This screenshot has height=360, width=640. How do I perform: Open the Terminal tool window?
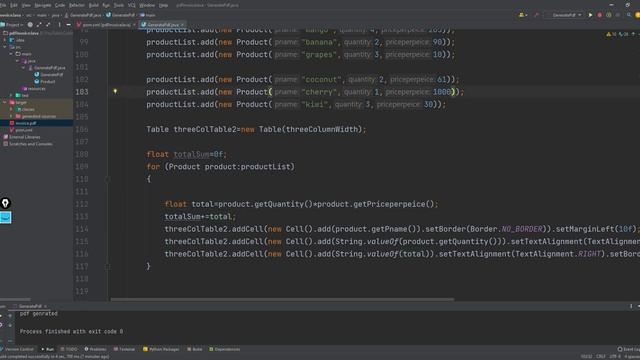tap(124, 349)
